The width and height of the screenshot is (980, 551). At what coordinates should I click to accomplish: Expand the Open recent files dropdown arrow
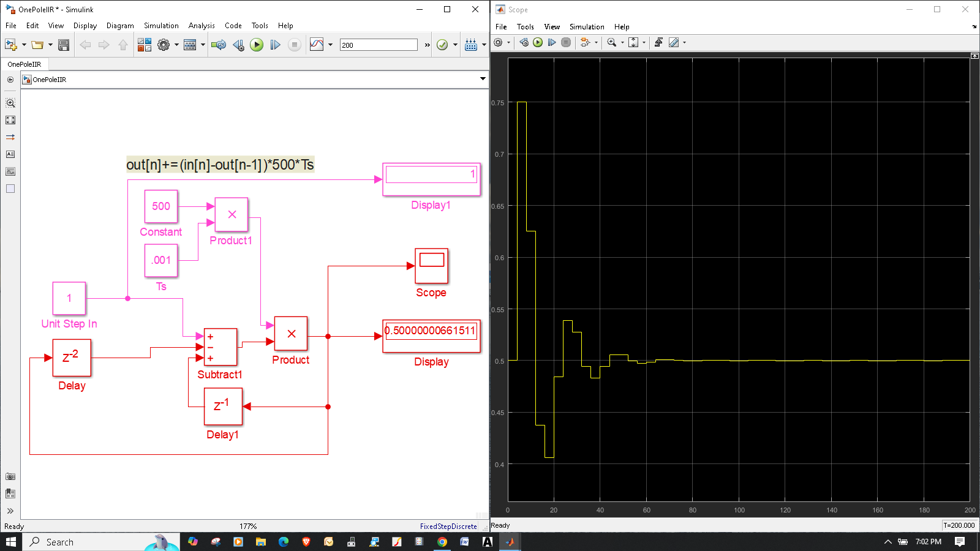point(50,45)
